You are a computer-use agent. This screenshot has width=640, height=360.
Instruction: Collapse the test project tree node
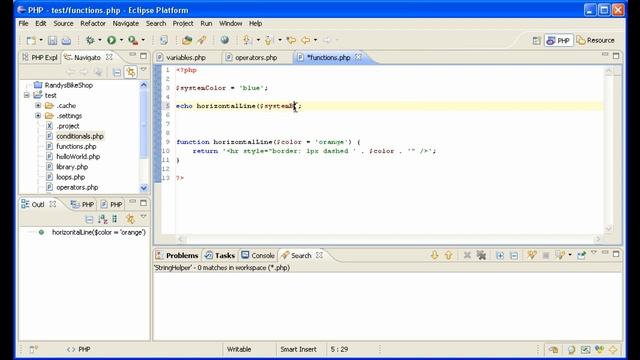27,95
